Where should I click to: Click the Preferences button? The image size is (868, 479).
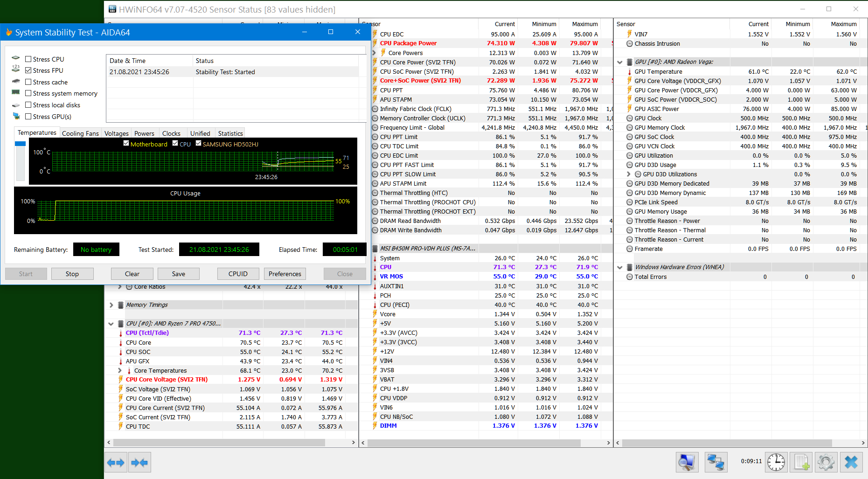[x=285, y=274]
